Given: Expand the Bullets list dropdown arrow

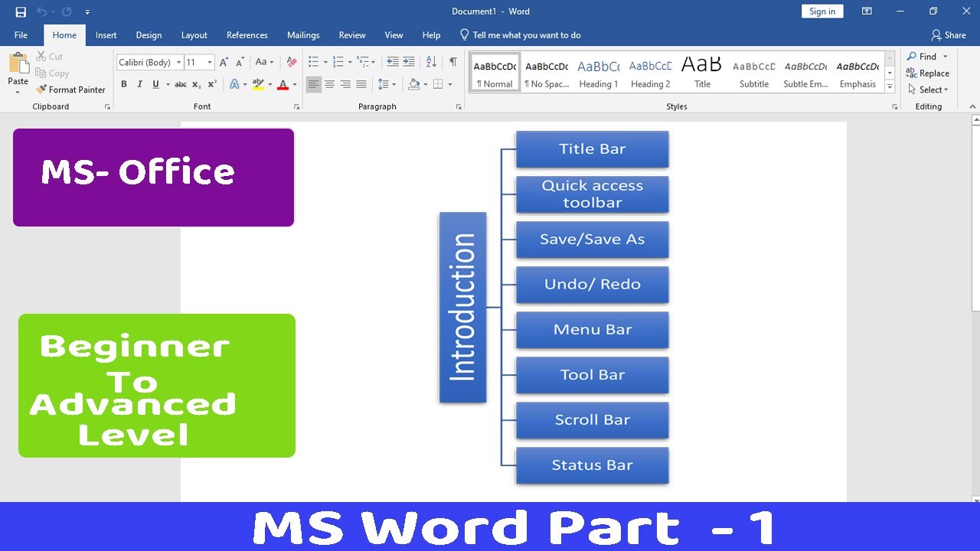Looking at the screenshot, I should tap(325, 62).
